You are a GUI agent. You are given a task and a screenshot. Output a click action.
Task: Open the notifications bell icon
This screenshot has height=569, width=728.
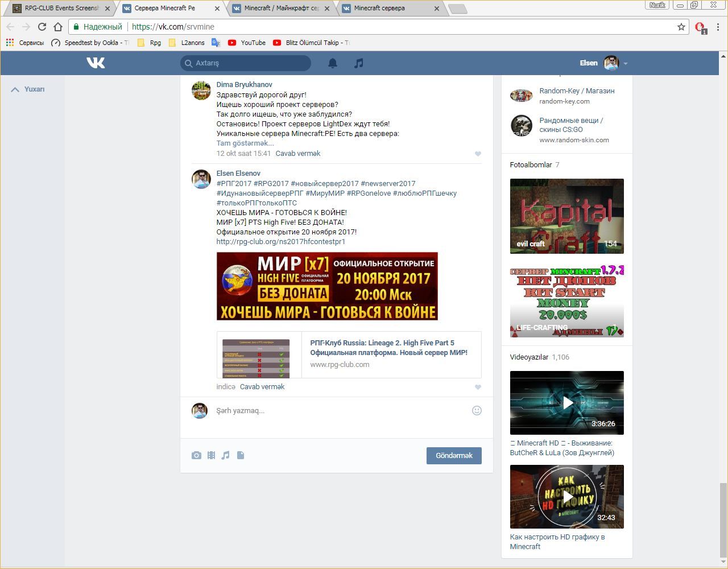333,63
